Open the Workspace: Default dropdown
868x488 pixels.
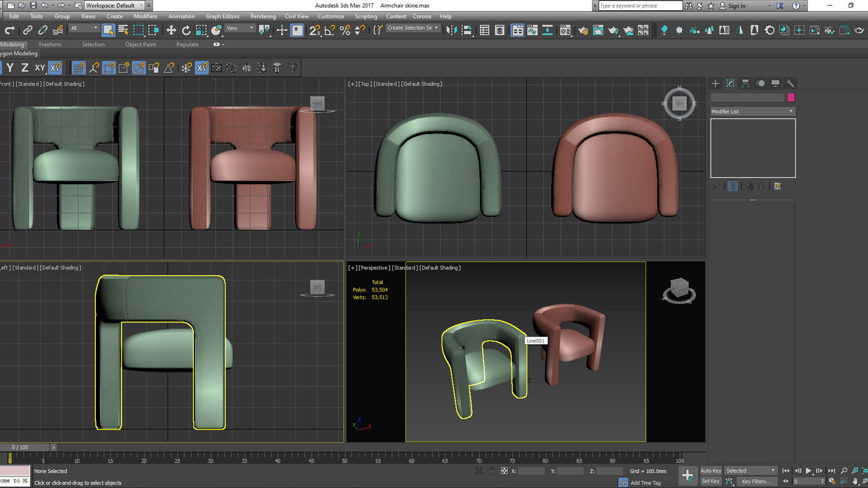tap(114, 5)
